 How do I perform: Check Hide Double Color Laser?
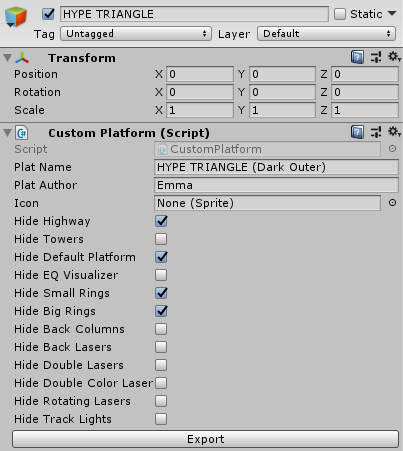[x=161, y=383]
